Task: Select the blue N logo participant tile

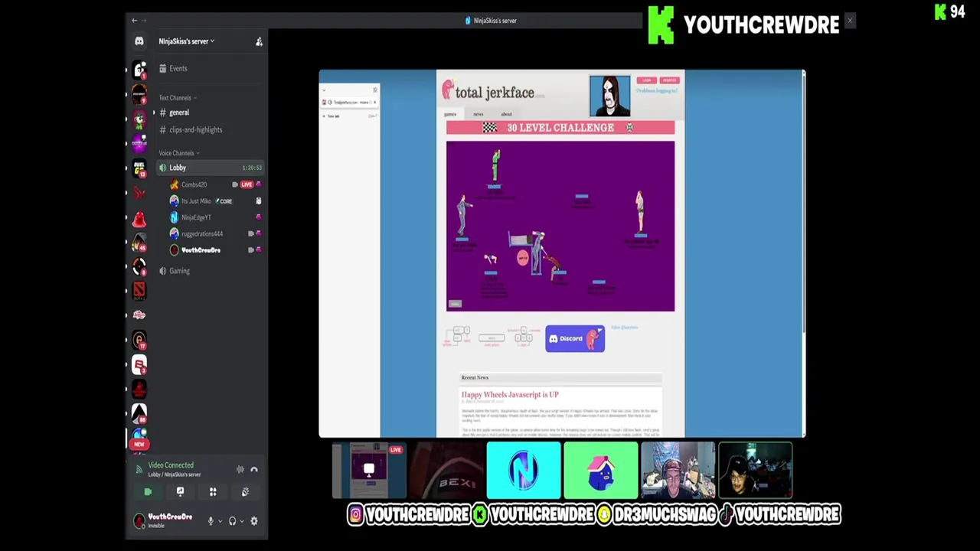Action: [524, 471]
